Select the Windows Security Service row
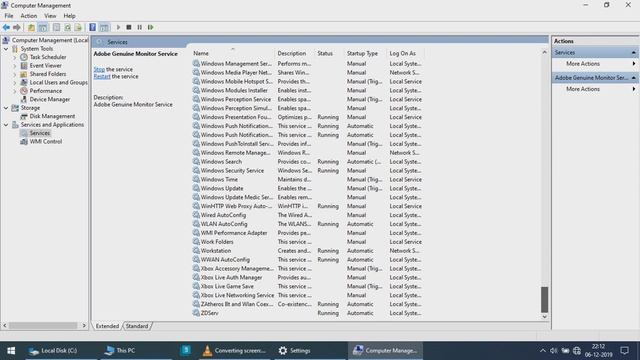640x360 pixels. click(307, 171)
